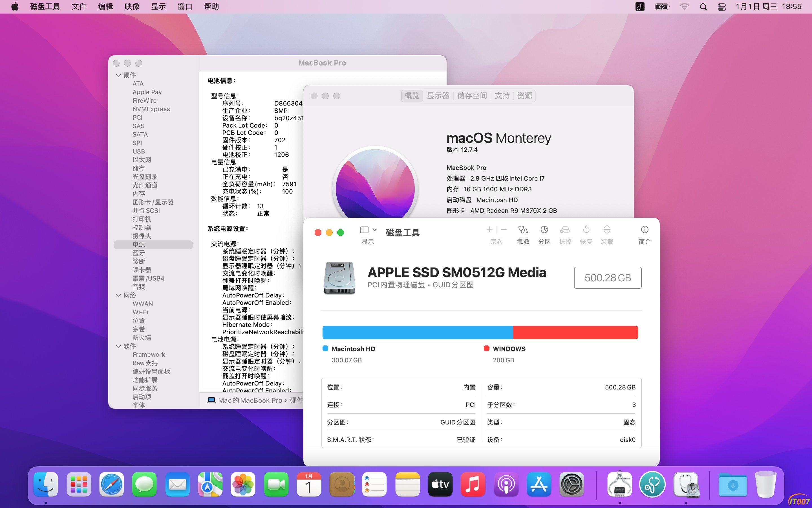The height and width of the screenshot is (508, 812).
Task: Switch to the 概览 (Overview) tab
Action: pos(412,96)
